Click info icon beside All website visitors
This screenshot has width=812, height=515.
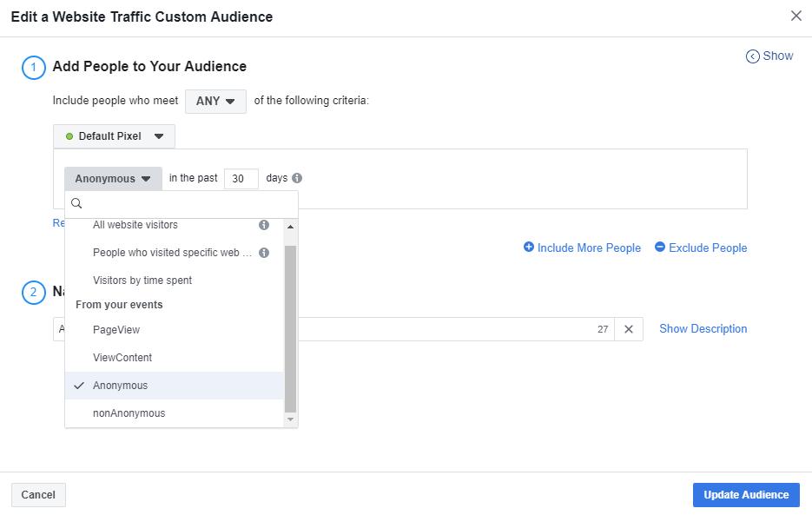(264, 225)
